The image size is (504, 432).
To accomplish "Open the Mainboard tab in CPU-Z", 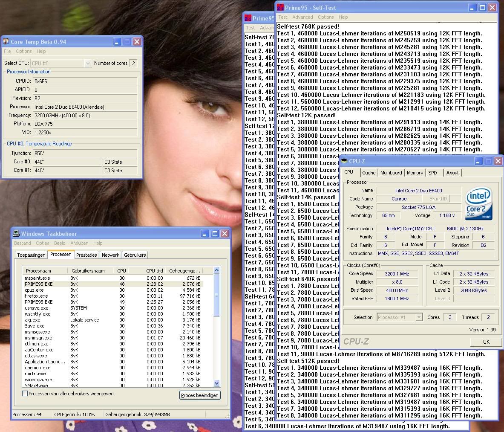I will pos(391,173).
